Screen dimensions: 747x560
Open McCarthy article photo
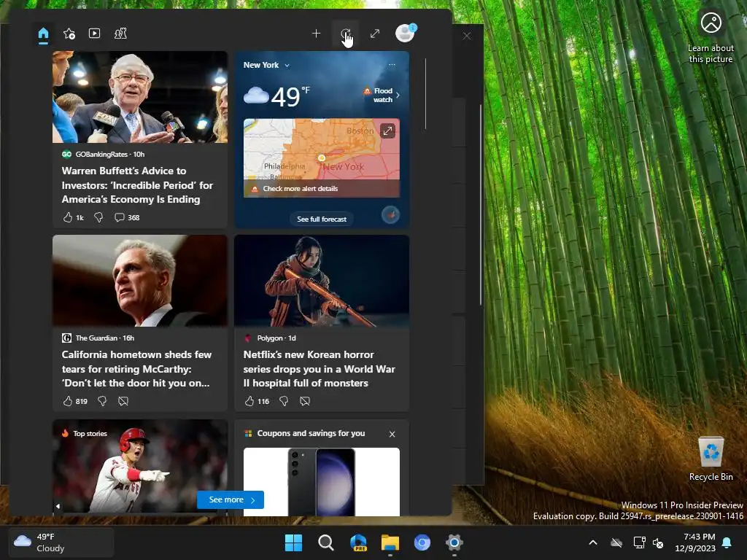pos(140,281)
